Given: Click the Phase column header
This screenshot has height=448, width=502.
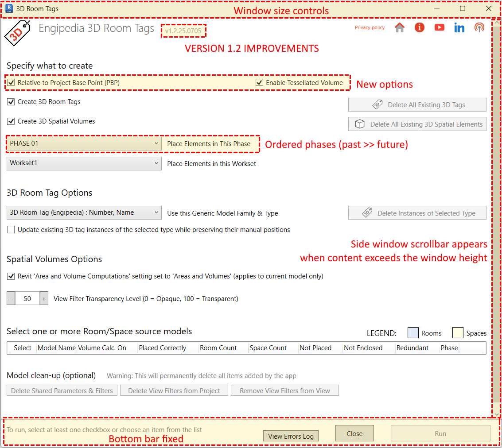Looking at the screenshot, I should [x=449, y=348].
